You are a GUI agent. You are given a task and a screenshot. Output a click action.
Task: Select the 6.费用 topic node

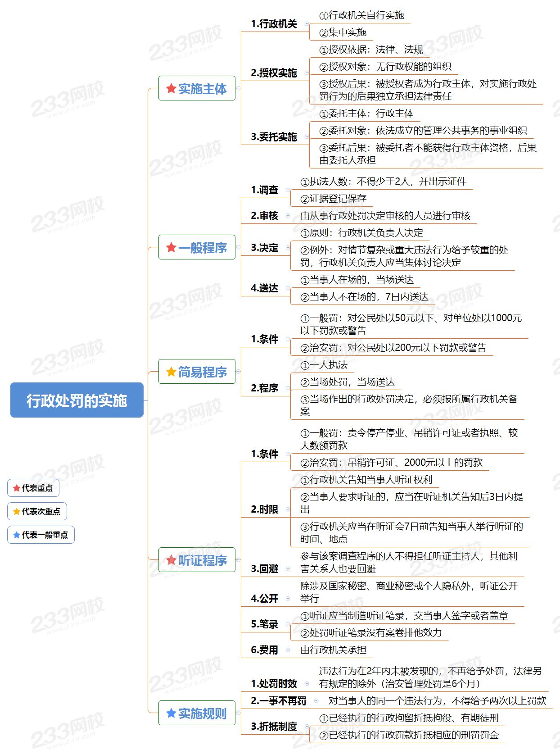265,650
